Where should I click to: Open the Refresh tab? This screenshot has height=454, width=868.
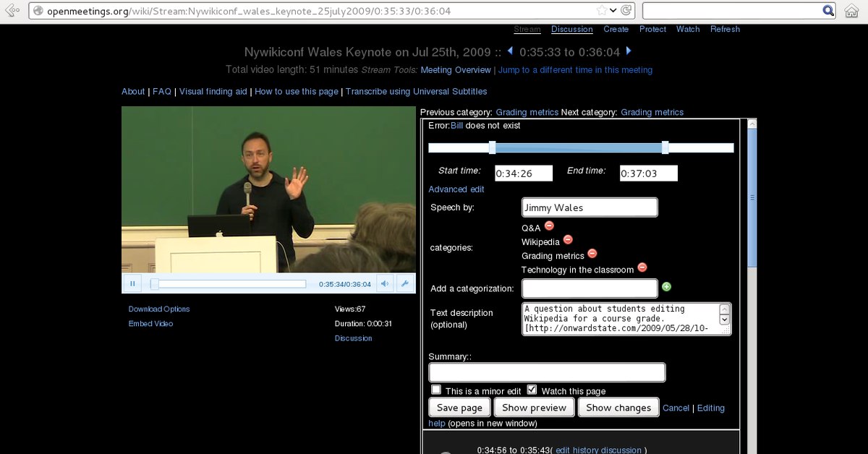point(725,30)
